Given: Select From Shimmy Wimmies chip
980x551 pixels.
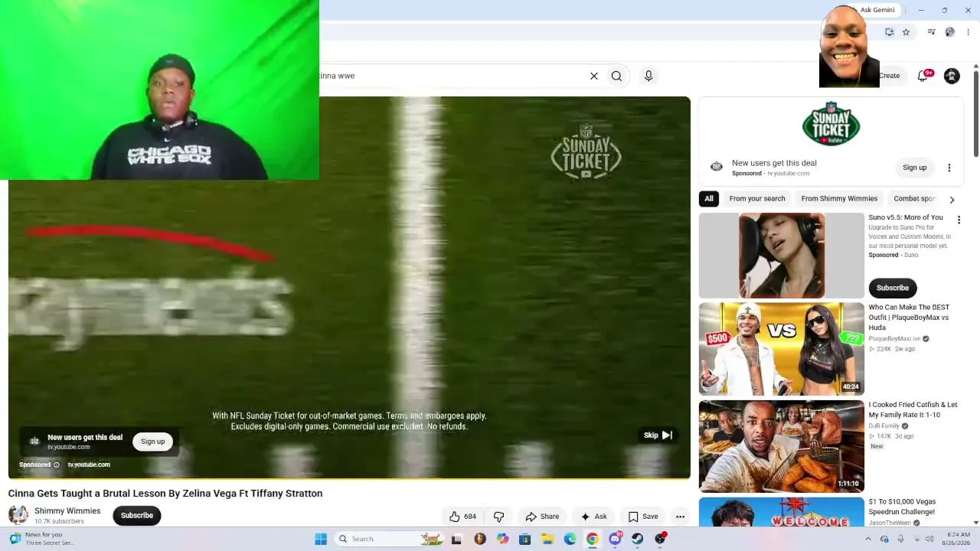Looking at the screenshot, I should (x=839, y=199).
